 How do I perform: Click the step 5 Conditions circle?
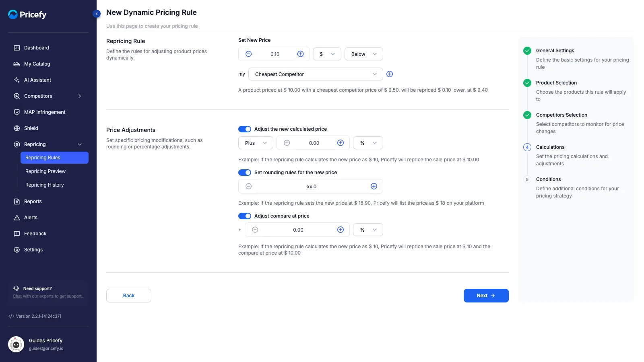click(x=527, y=179)
